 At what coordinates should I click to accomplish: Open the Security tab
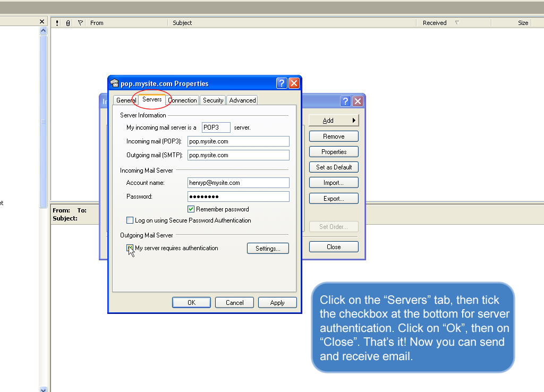point(213,100)
